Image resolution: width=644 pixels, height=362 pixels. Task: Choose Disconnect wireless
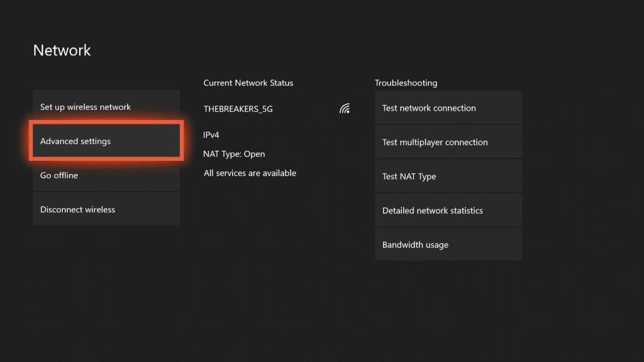[106, 209]
